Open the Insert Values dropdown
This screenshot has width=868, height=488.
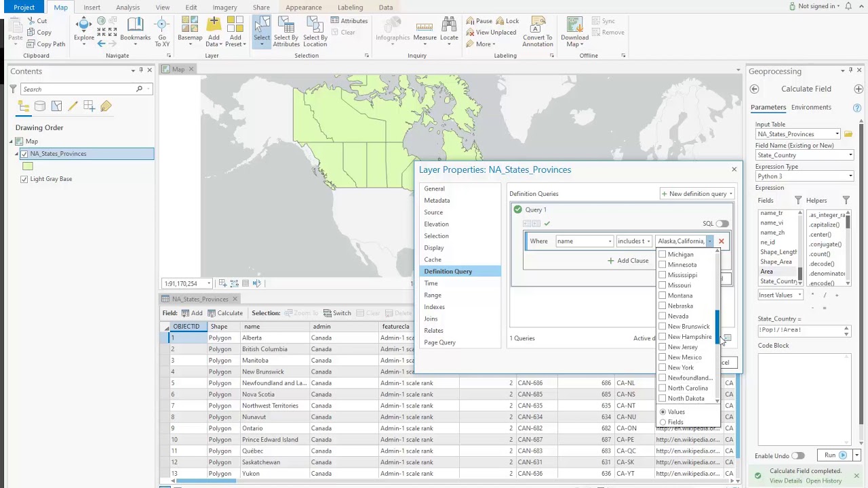click(781, 295)
